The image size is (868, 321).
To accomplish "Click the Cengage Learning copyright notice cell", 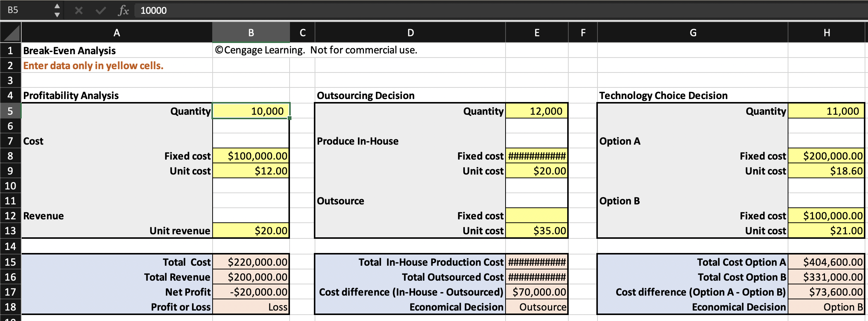I will (316, 50).
